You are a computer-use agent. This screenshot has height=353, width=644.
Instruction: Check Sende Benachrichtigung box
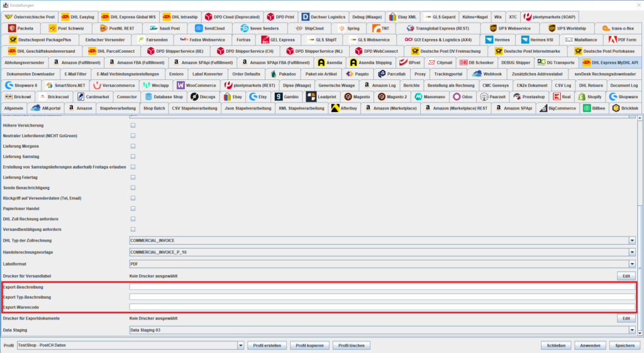[133, 188]
